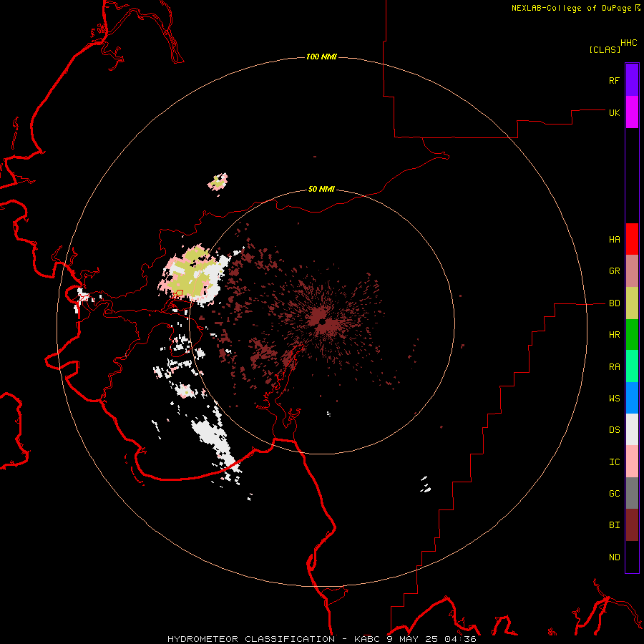The height and width of the screenshot is (644, 644).
Task: Click the DS legend label
Action: (614, 429)
